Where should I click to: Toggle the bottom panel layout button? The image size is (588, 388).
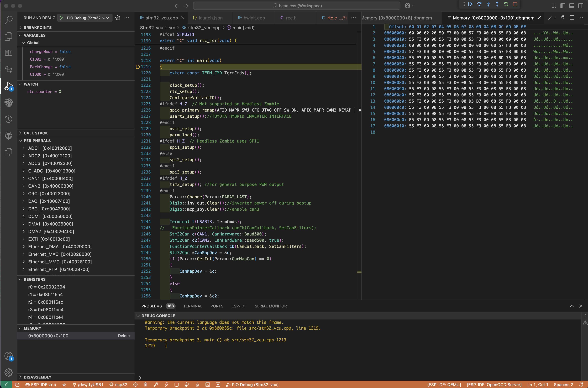(x=572, y=6)
